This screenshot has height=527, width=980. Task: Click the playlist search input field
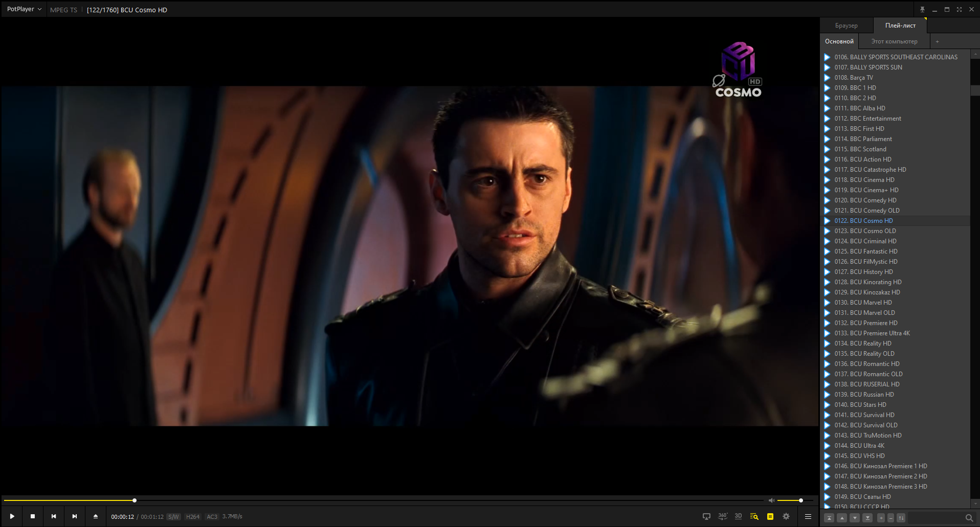tap(935, 518)
